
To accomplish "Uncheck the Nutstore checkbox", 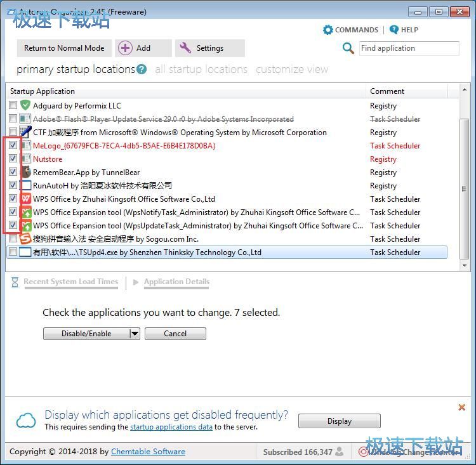I will (x=13, y=158).
